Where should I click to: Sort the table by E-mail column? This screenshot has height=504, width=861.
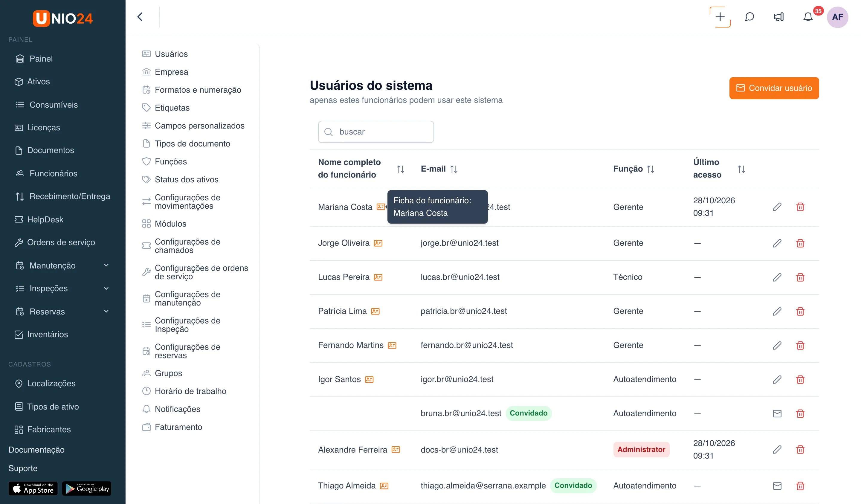point(454,169)
